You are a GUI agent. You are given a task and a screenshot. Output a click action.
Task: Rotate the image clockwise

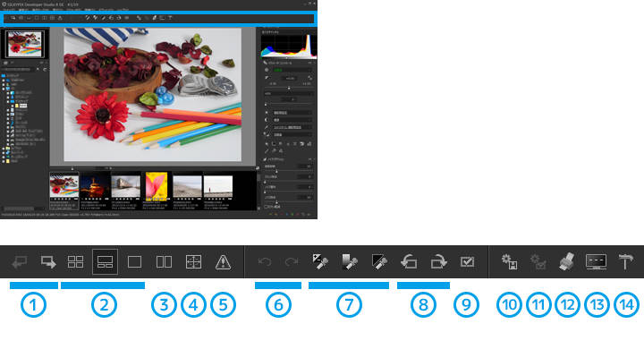pyautogui.click(x=438, y=262)
